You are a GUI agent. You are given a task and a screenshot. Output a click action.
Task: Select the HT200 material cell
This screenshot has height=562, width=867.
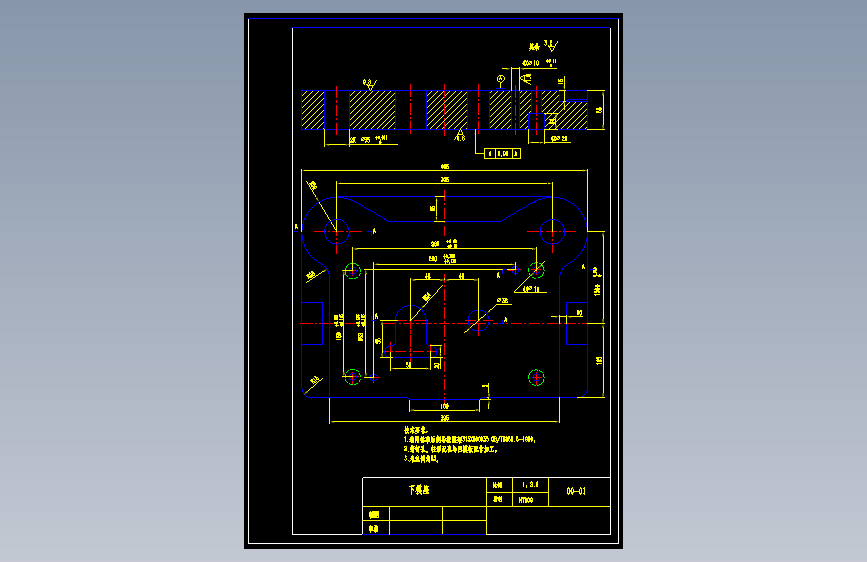(530, 499)
